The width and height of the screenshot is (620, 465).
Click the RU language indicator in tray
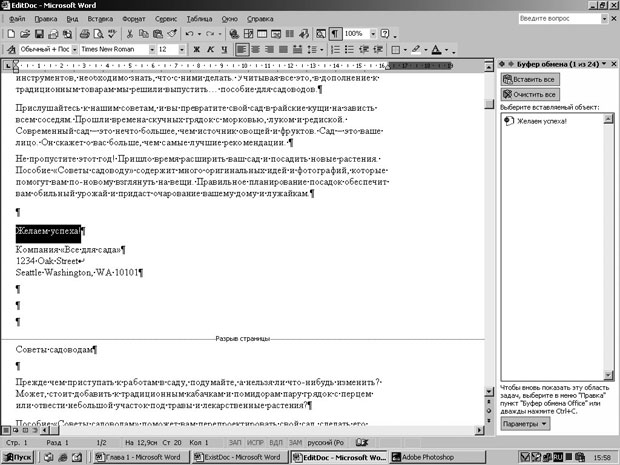point(558,457)
